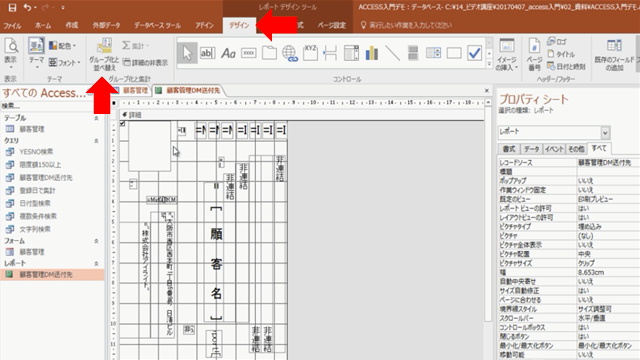Select the Insert Page Break control
Viewport: 640px width, 360px height.
330,53
